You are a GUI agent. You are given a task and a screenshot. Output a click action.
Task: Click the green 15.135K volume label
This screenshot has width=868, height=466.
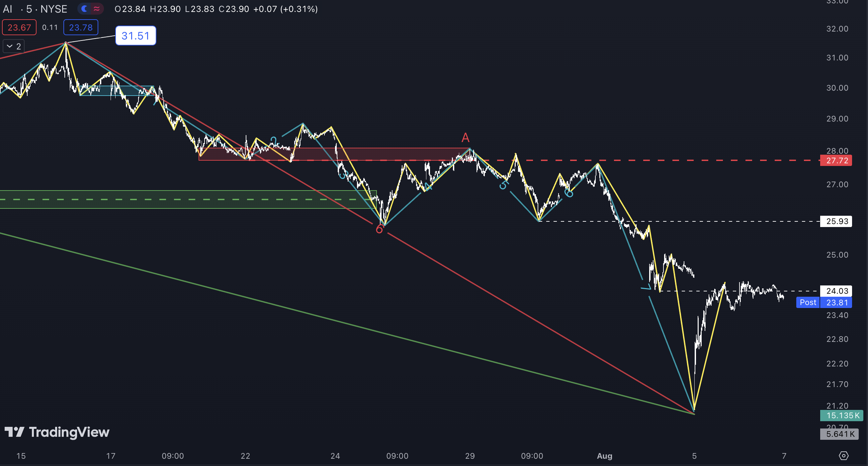[x=842, y=416]
